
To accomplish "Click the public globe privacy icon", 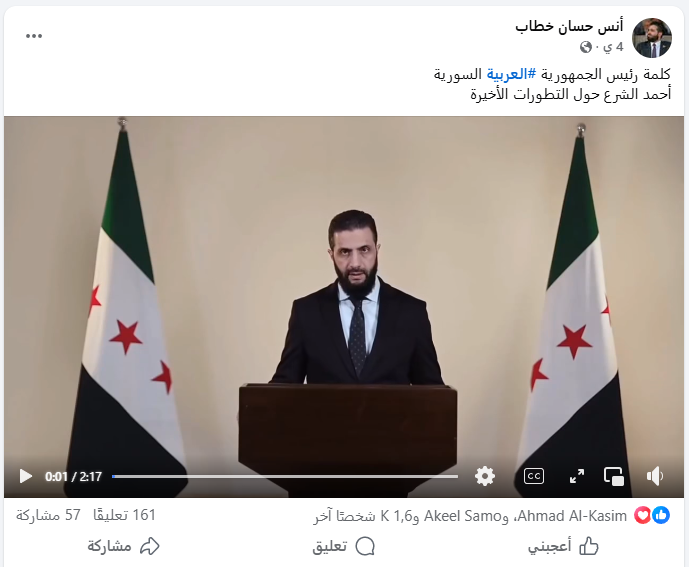I will [585, 47].
